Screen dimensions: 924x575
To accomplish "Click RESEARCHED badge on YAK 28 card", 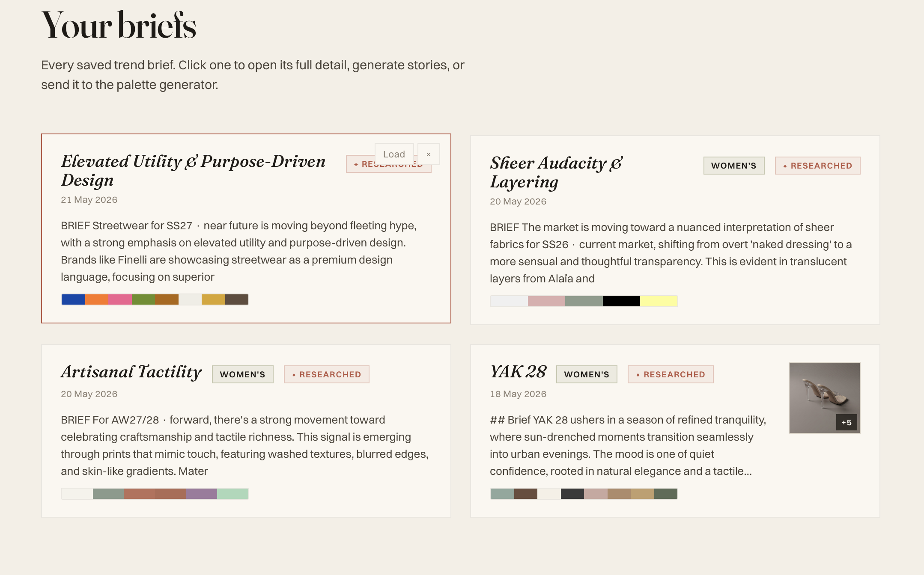I will coord(671,374).
